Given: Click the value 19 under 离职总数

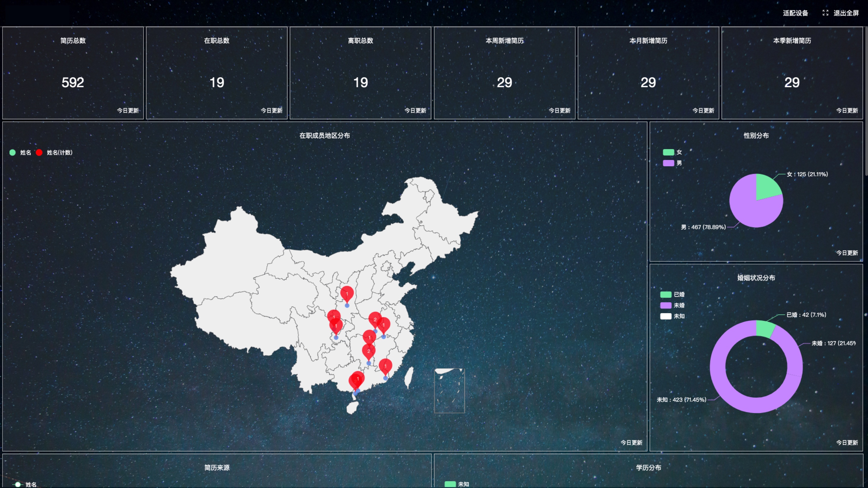Looking at the screenshot, I should pyautogui.click(x=360, y=82).
